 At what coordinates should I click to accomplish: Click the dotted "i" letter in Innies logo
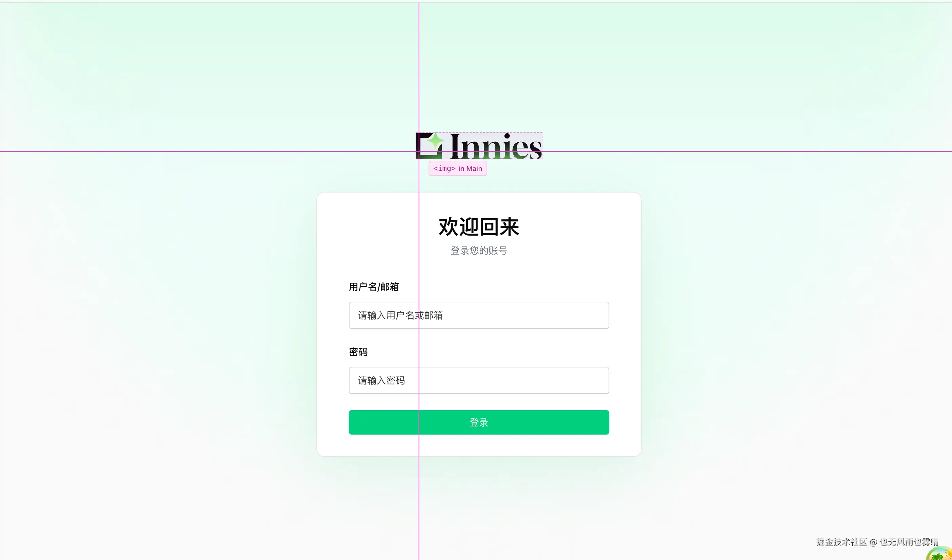507,146
